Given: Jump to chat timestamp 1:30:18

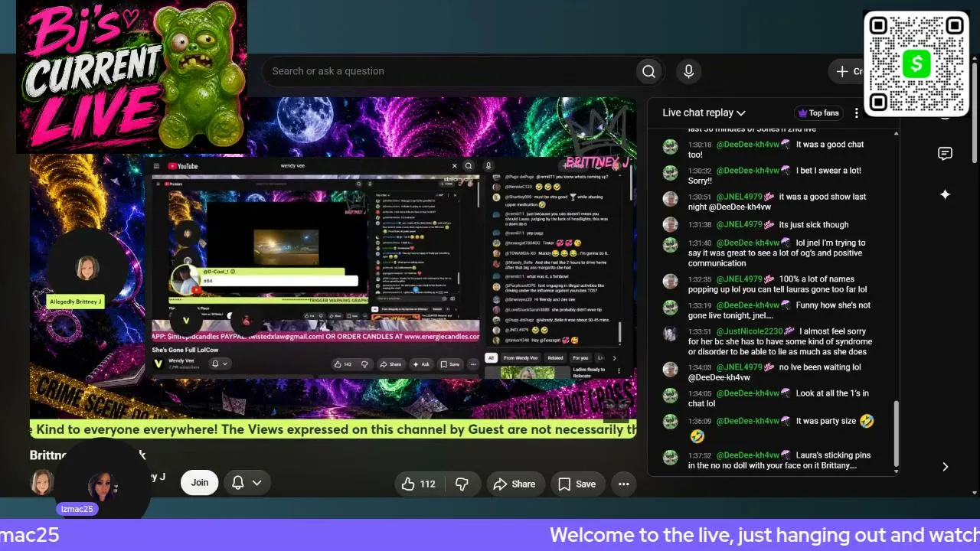Looking at the screenshot, I should click(x=700, y=145).
